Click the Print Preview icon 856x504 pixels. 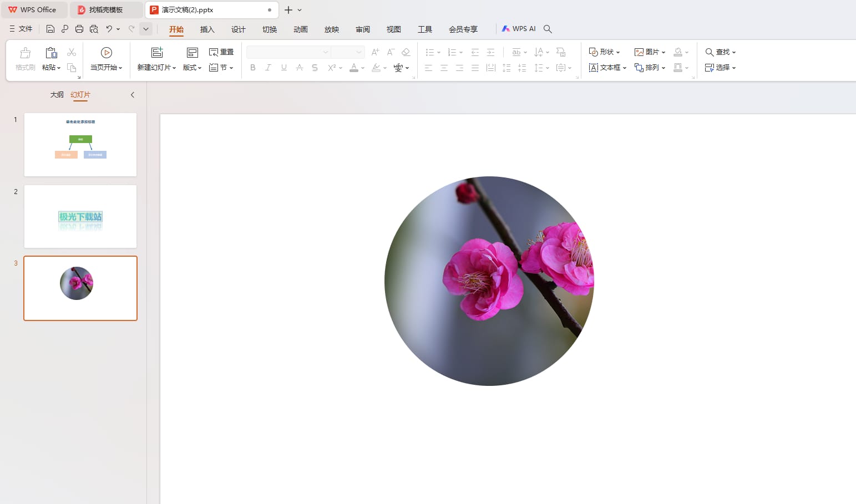pyautogui.click(x=94, y=29)
